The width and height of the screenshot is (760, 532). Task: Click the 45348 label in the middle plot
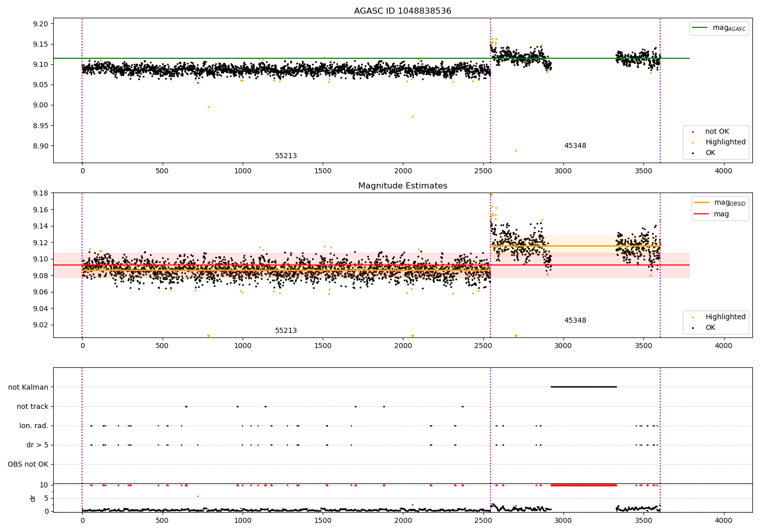pyautogui.click(x=575, y=321)
